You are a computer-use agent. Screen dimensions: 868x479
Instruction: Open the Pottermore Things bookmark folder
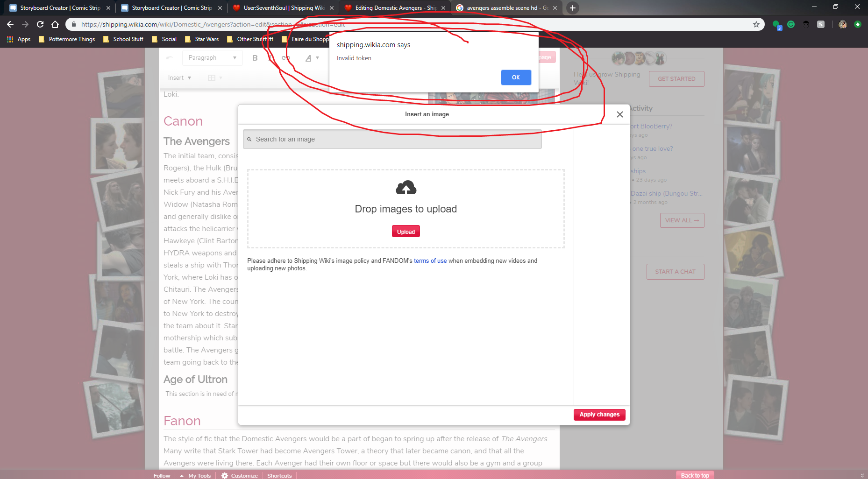tap(67, 39)
